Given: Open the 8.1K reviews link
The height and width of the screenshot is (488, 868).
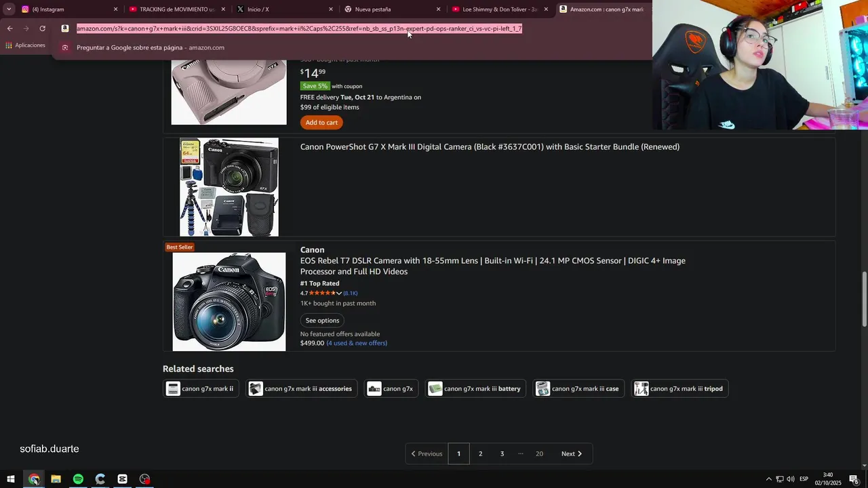Looking at the screenshot, I should click(350, 293).
